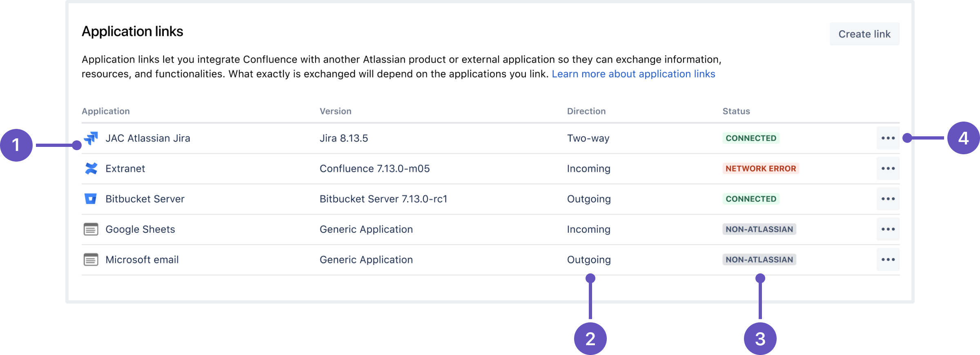The width and height of the screenshot is (980, 355).
Task: Click the NON-ATLASSIAN badge for Microsoft email
Action: 759,260
